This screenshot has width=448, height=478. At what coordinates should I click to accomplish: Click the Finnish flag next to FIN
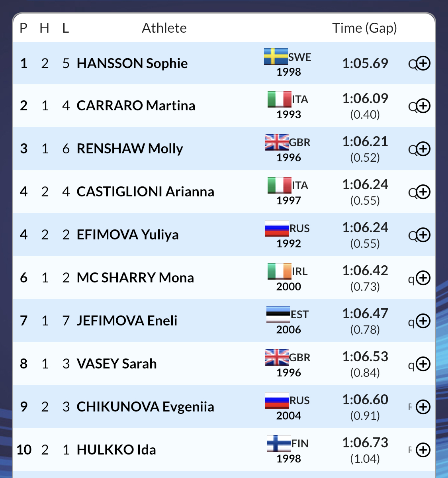(x=279, y=443)
